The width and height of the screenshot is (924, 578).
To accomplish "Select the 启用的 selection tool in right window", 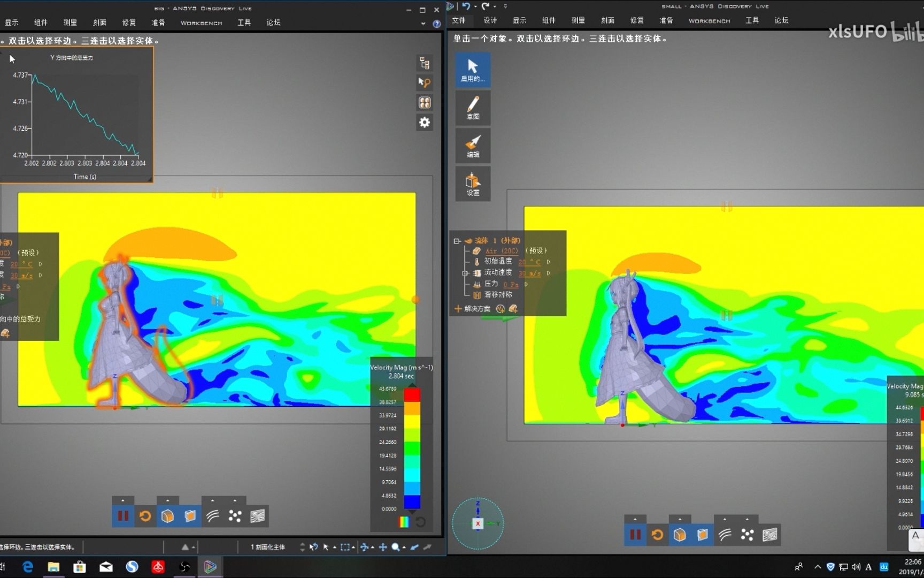I will click(473, 70).
